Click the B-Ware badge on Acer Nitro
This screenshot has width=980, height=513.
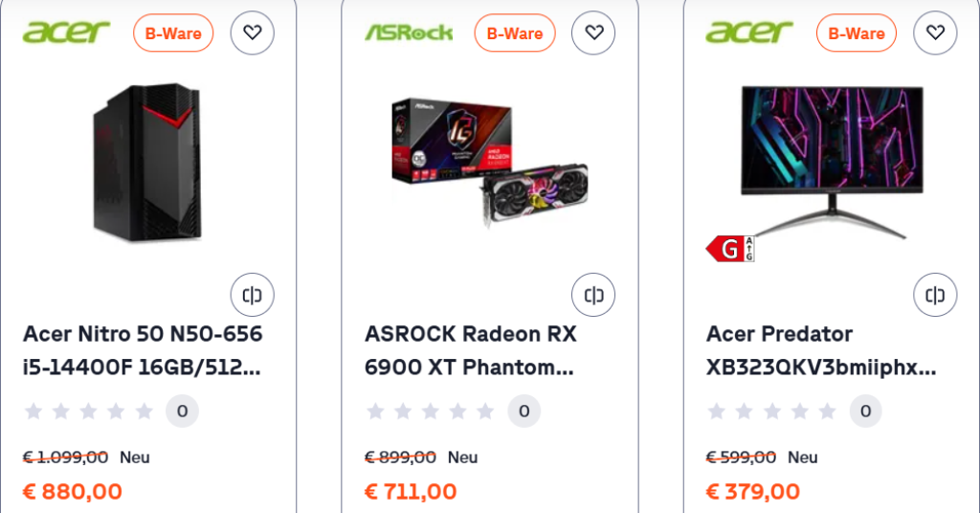coord(173,33)
